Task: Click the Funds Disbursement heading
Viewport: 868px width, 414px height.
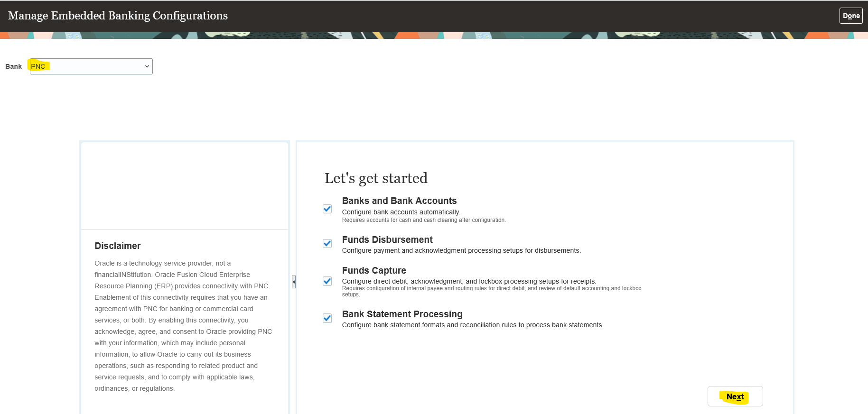Action: coord(387,239)
